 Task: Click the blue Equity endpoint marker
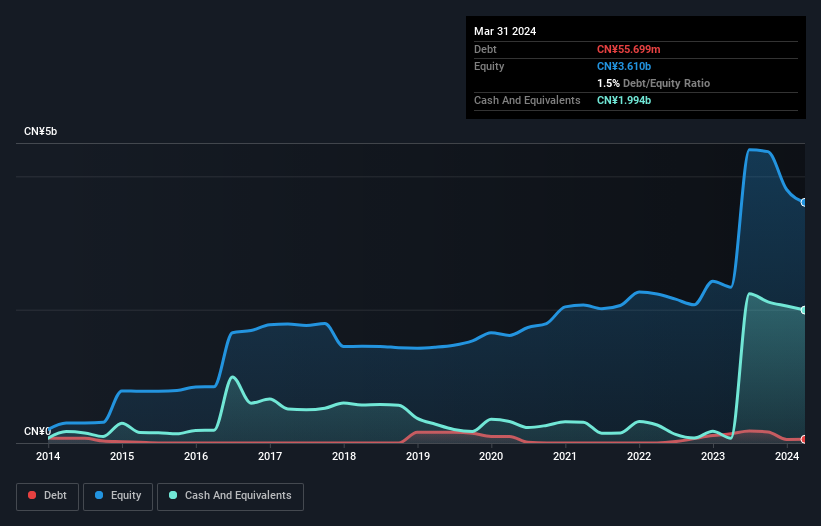(804, 203)
